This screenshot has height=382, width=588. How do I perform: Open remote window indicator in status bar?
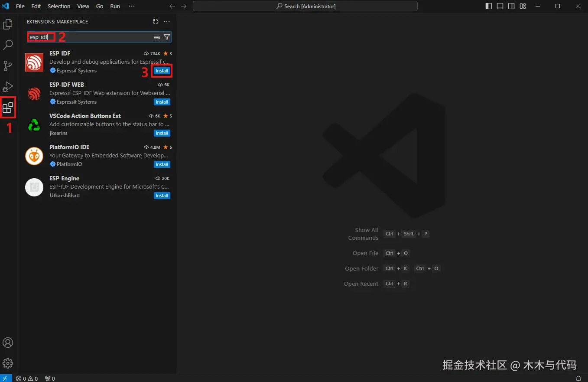tap(6, 379)
